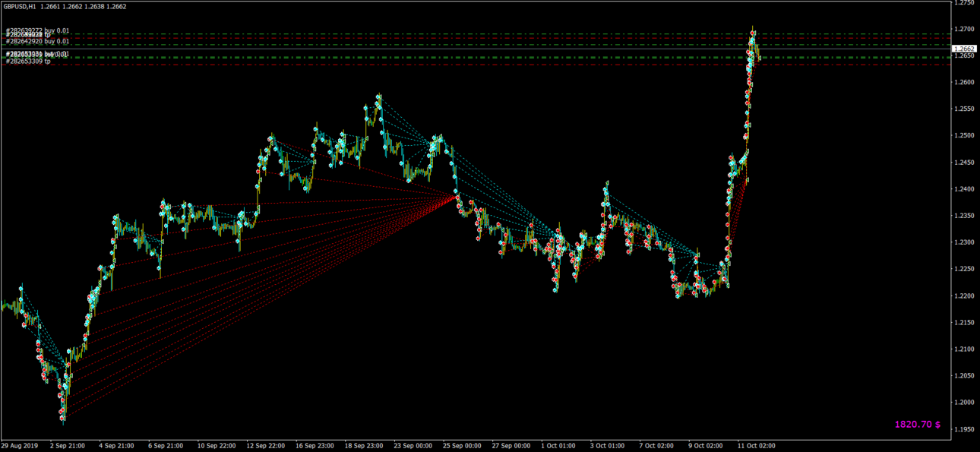The height and width of the screenshot is (452, 980).
Task: Click the 1.2000 price axis label
Action: click(x=965, y=403)
